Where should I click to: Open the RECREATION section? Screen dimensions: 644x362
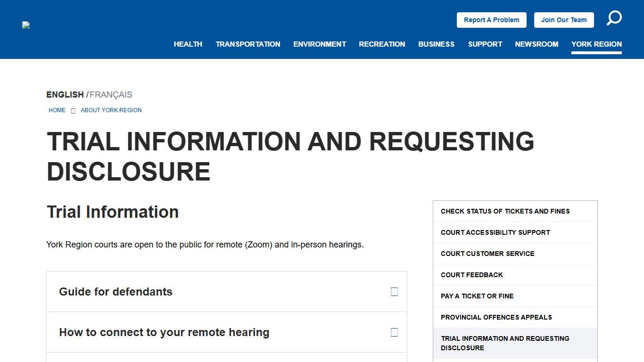382,44
